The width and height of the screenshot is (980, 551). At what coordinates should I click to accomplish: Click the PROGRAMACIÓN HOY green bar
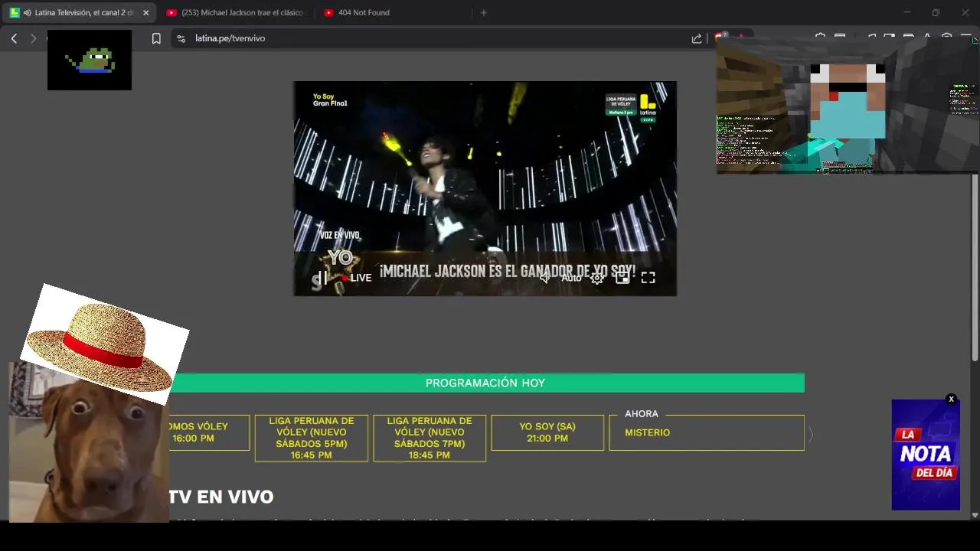pyautogui.click(x=486, y=383)
